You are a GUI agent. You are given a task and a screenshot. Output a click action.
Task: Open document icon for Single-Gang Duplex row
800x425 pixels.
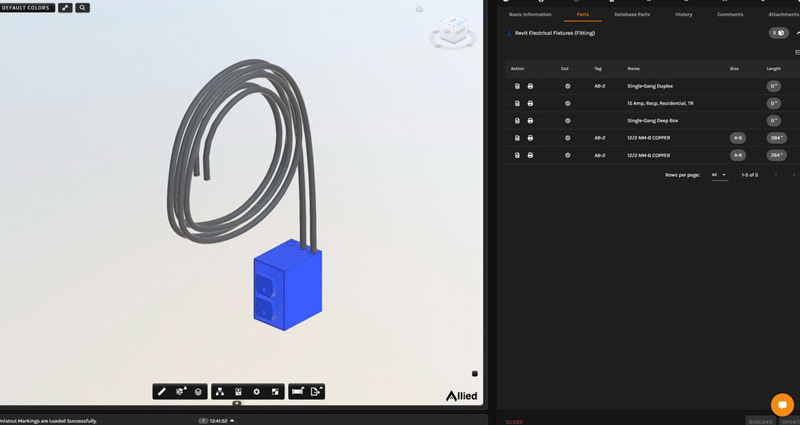[x=517, y=86]
